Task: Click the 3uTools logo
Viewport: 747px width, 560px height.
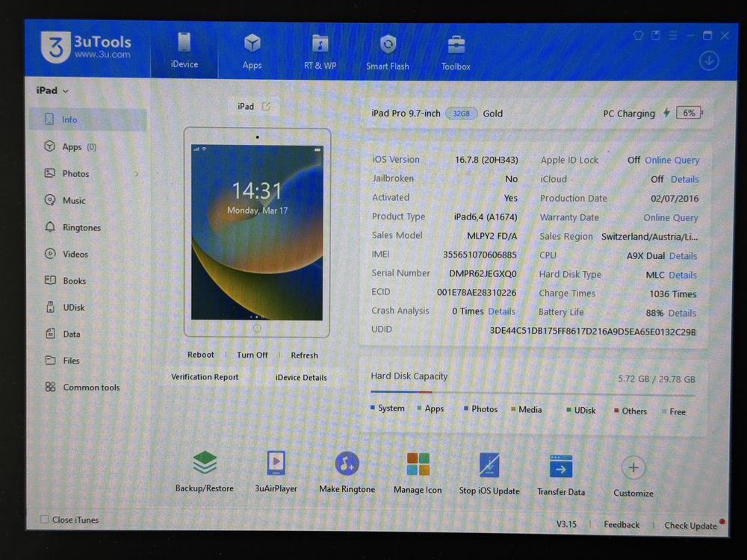Action: pos(86,46)
